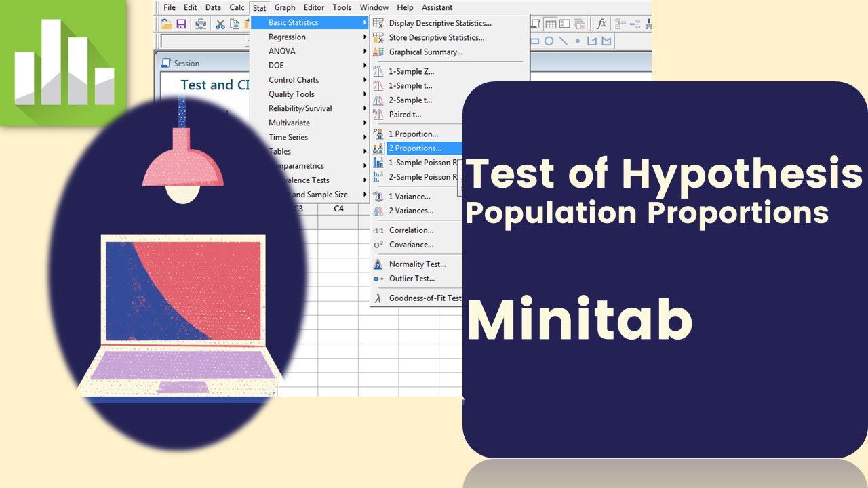Click the Open folder toolbar icon

pyautogui.click(x=167, y=24)
